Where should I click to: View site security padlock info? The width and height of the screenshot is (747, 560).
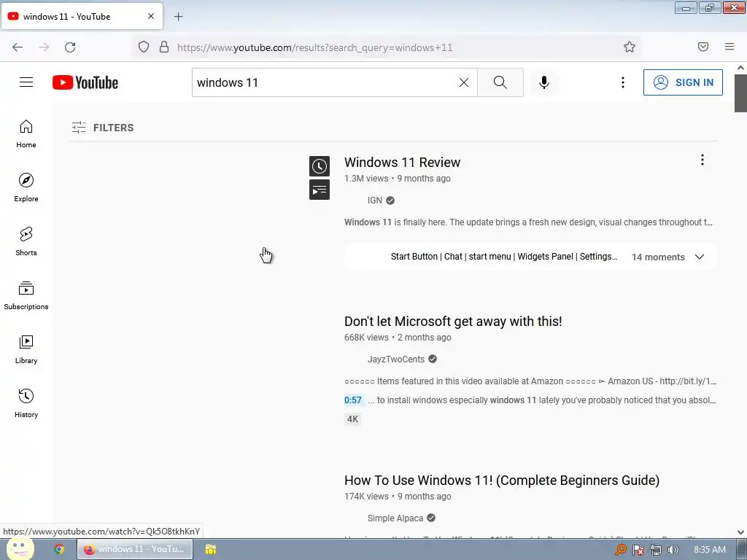(164, 47)
